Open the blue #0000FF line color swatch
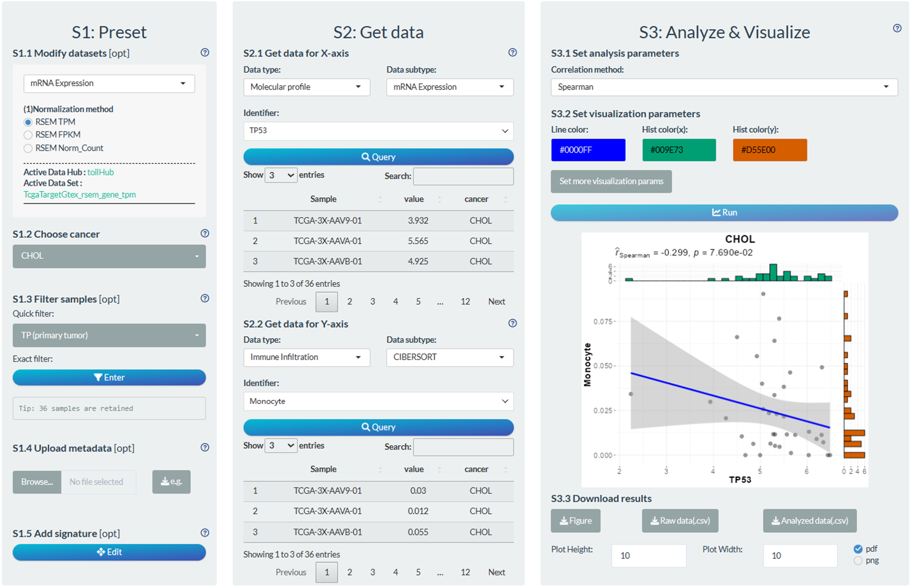Image resolution: width=913 pixels, height=588 pixels. coord(588,150)
